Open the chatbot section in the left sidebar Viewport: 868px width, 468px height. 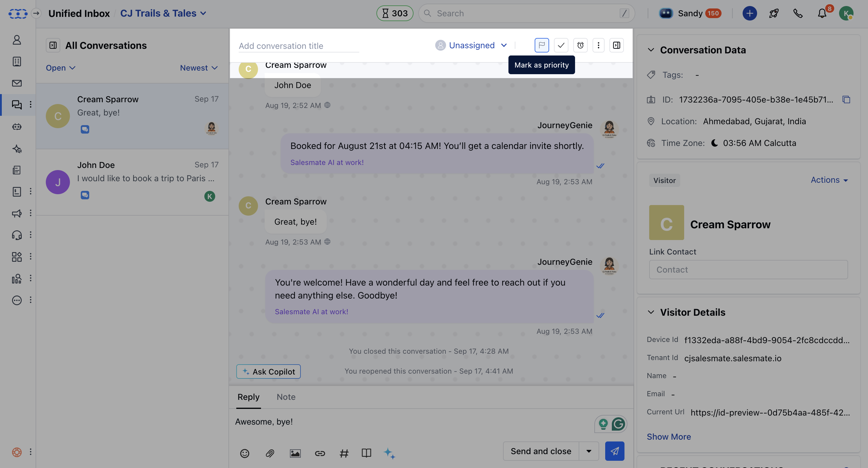click(x=17, y=127)
